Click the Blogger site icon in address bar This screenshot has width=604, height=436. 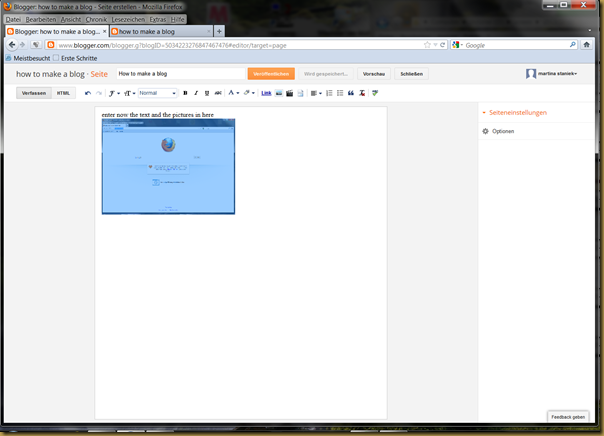click(50, 45)
